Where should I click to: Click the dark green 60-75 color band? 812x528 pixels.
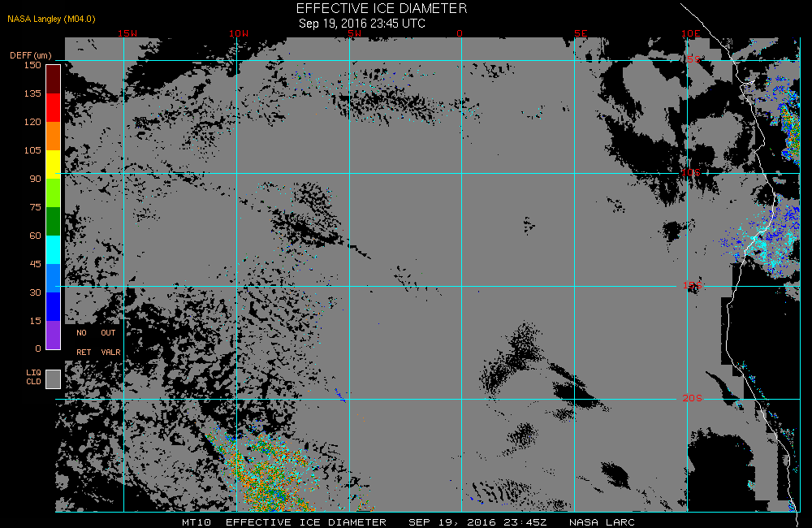pos(54,221)
